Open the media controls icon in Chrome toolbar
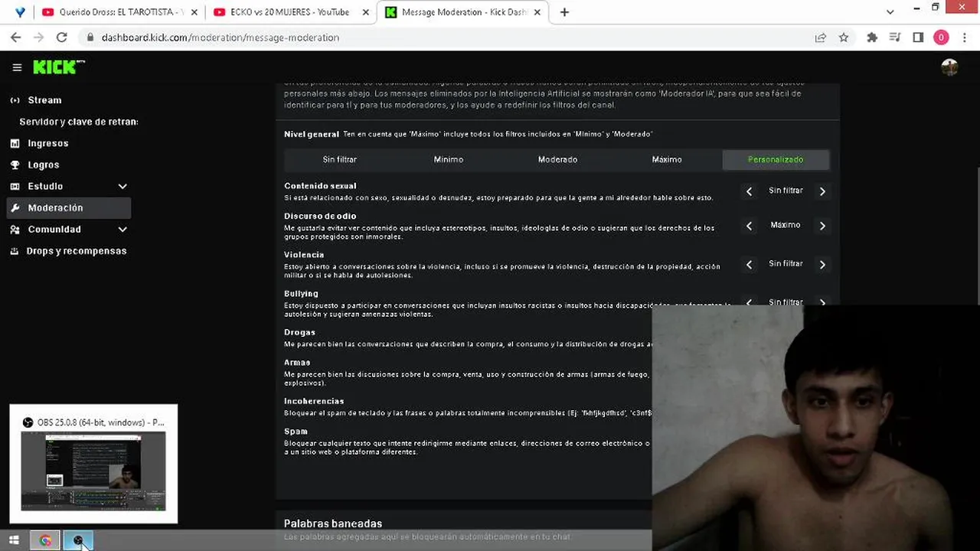The width and height of the screenshot is (980, 551). click(895, 37)
